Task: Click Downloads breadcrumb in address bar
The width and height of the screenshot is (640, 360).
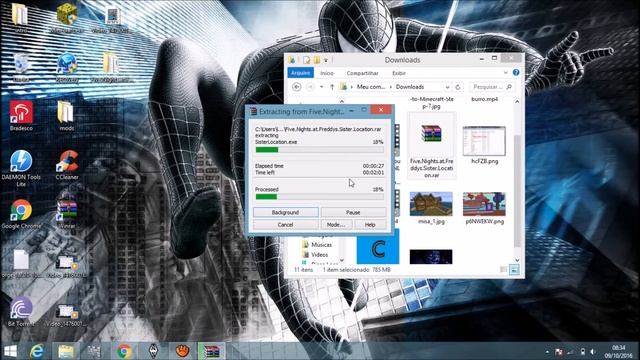Action: [410, 87]
